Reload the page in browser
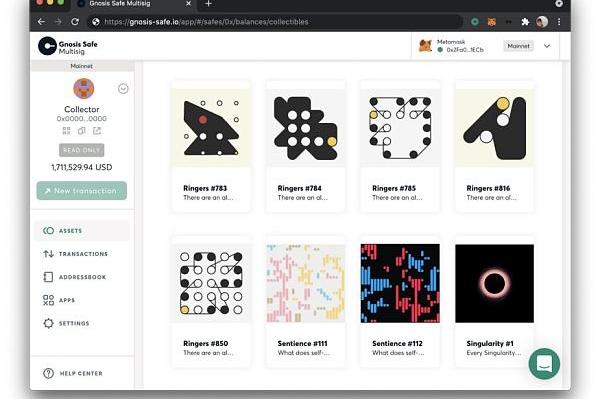Viewport: 600px width, 399px height. pyautogui.click(x=75, y=22)
